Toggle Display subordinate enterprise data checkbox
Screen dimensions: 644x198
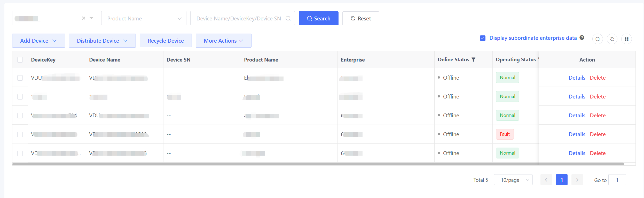point(483,38)
